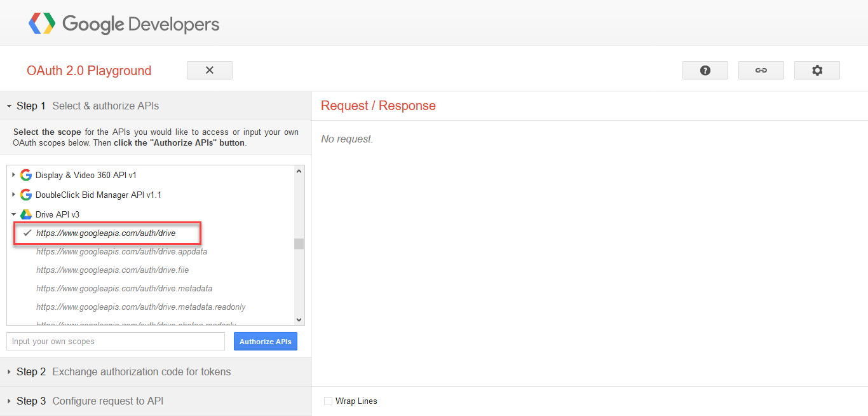Image resolution: width=868 pixels, height=416 pixels.
Task: Click the X close button near the title
Action: (210, 71)
